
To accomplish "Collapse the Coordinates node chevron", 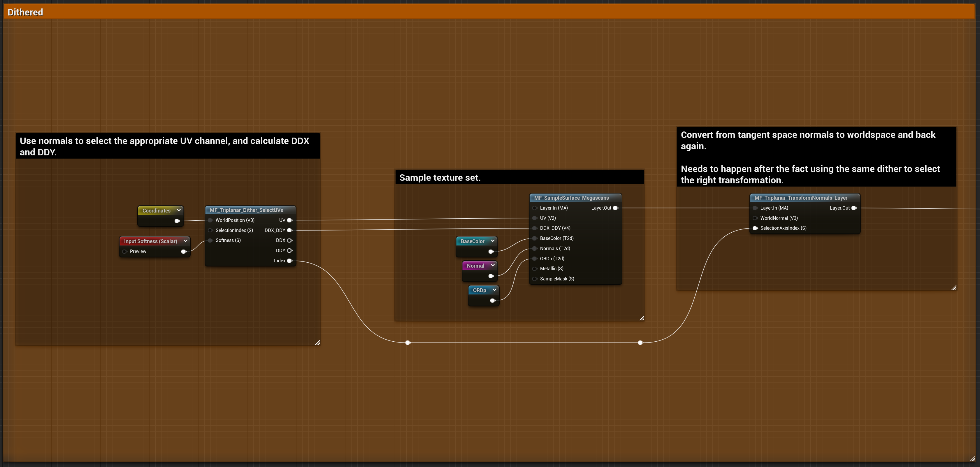I will pos(178,210).
